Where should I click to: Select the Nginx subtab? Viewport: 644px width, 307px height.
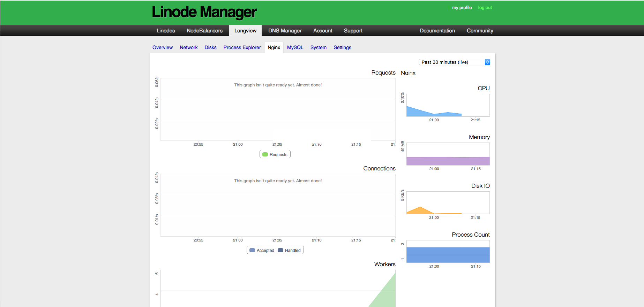[x=274, y=47]
